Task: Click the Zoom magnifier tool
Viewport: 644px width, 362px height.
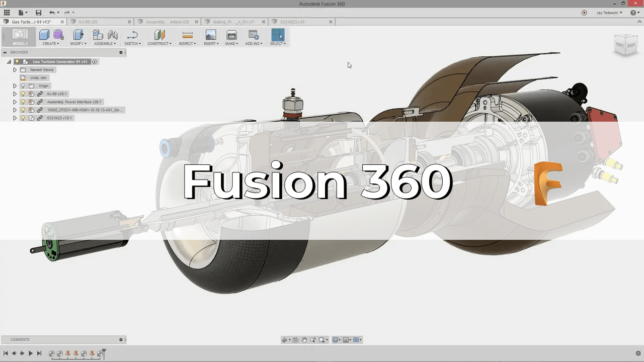Action: (313, 340)
